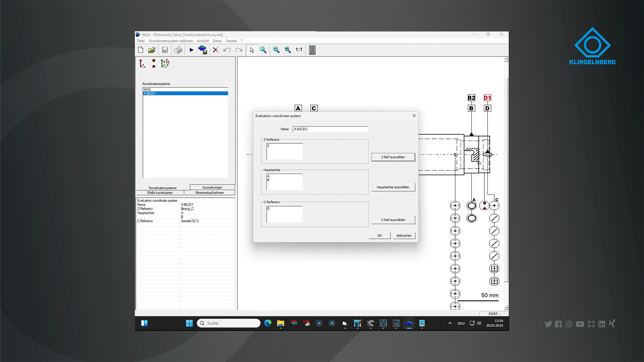Click the green coordinate system transform icon
This screenshot has width=644, height=362.
[x=165, y=63]
